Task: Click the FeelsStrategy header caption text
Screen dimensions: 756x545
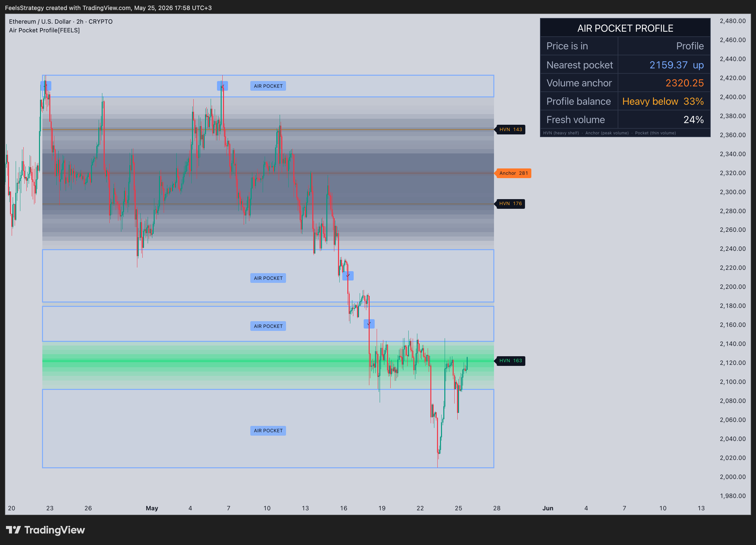Action: click(x=108, y=8)
